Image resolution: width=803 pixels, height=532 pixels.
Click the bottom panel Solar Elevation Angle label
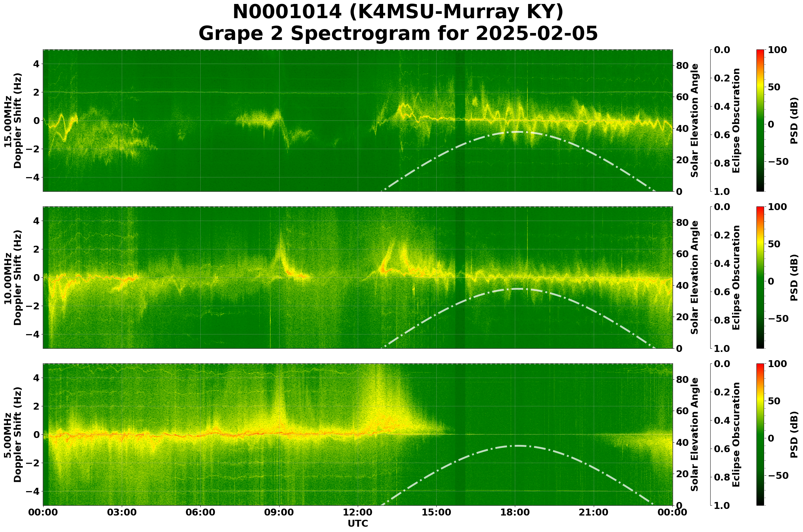point(695,434)
